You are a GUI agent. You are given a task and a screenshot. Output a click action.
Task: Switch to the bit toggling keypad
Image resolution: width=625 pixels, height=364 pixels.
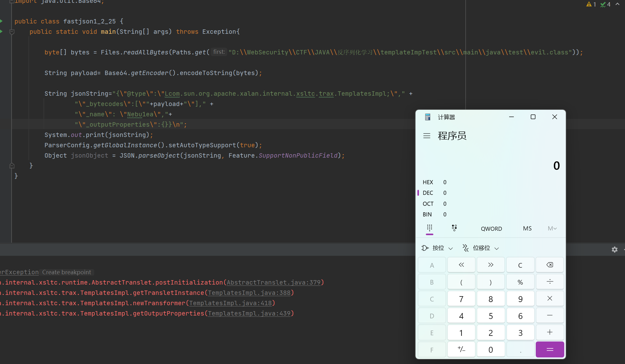point(454,228)
